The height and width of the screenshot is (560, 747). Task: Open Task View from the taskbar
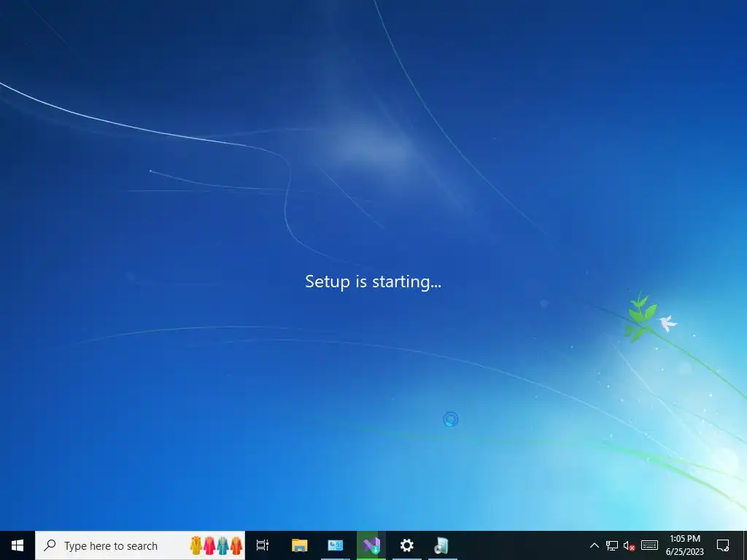pos(263,545)
